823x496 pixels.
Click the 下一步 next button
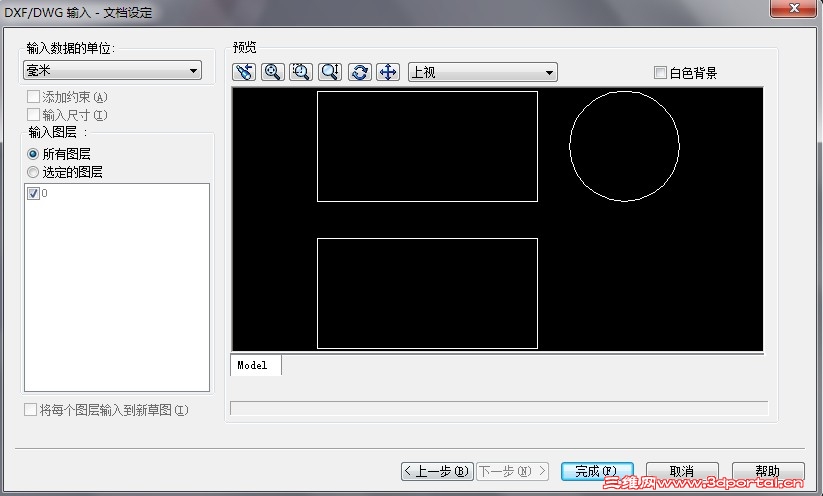pyautogui.click(x=512, y=471)
